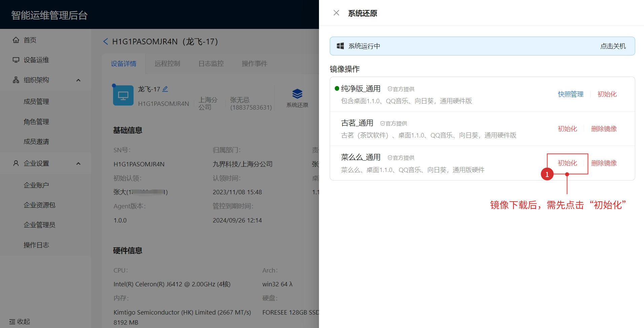
Task: Collapse the 组织架构 menu chevron
Action: click(78, 80)
